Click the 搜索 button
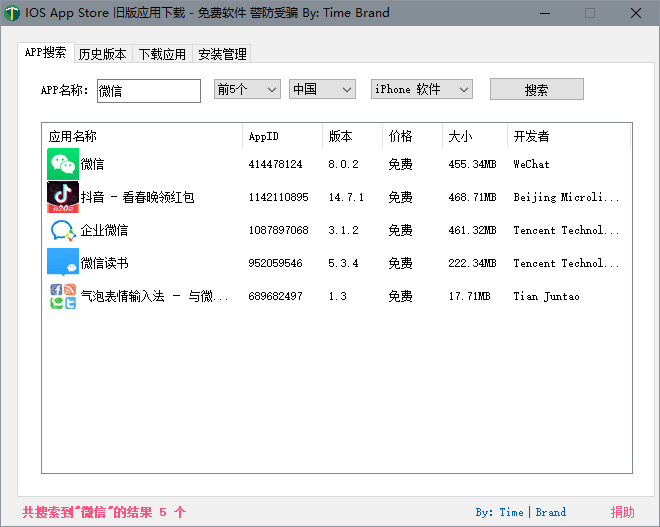 [x=537, y=89]
